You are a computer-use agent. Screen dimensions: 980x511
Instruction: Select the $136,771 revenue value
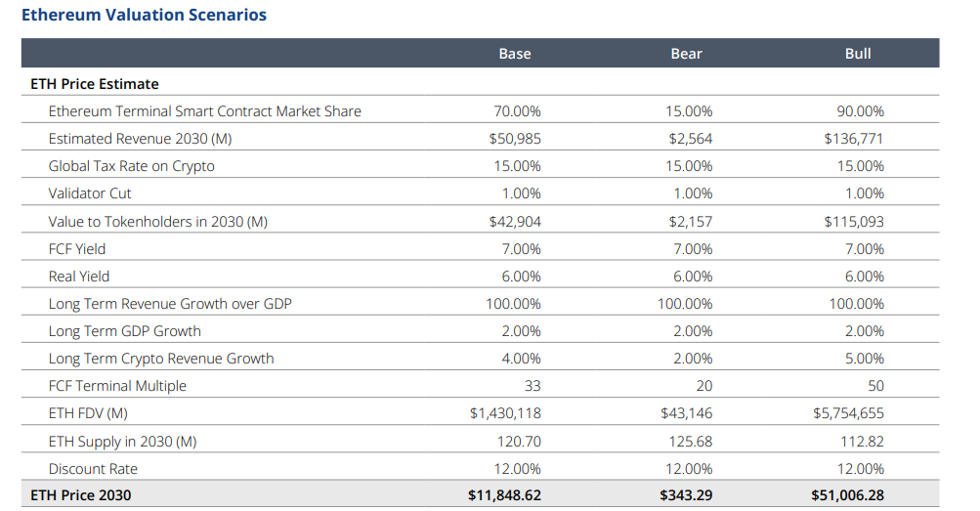854,139
